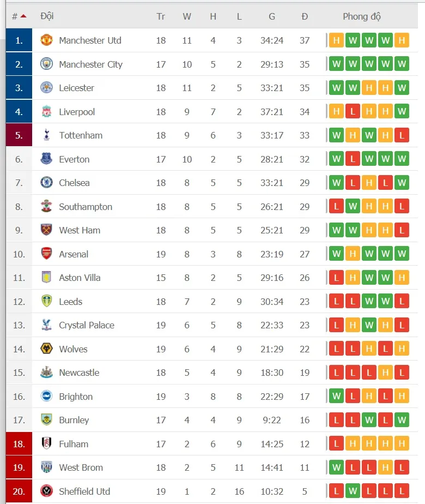Click Burnley's last form badge W
This screenshot has height=504, width=425.
pyautogui.click(x=402, y=420)
